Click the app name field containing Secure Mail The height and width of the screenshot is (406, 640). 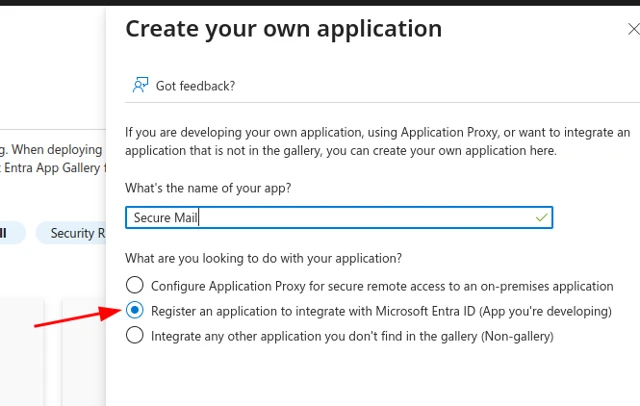click(x=330, y=217)
